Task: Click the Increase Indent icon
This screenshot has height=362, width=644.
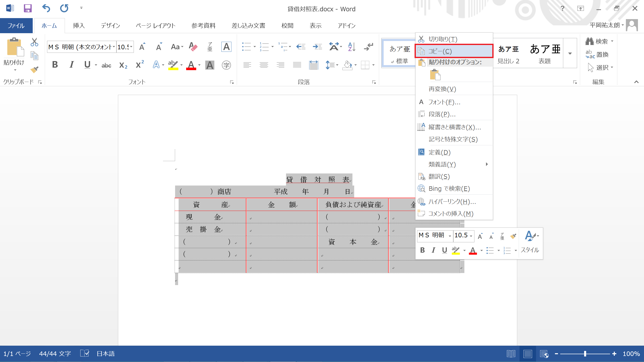Action: click(317, 47)
